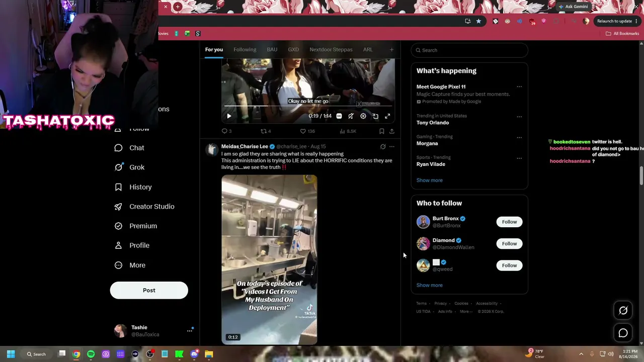Image resolution: width=644 pixels, height=362 pixels.
Task: Expand the More menu in sidebar
Action: click(130, 265)
